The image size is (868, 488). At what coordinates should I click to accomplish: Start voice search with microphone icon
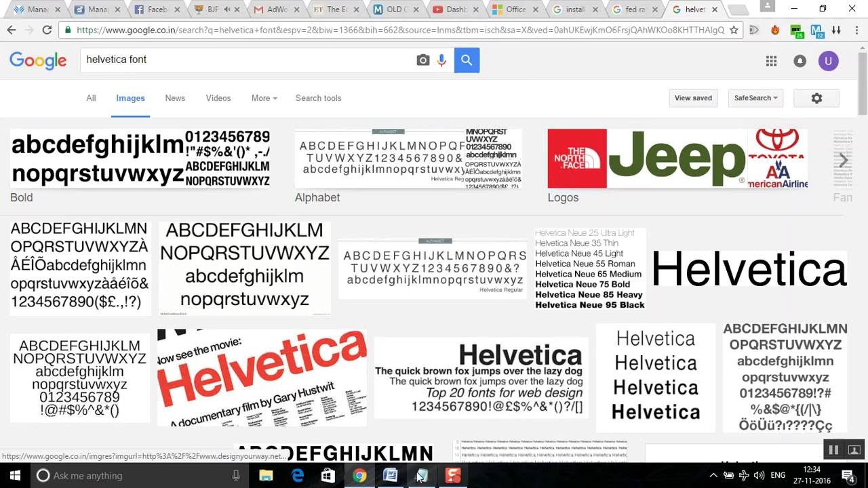(441, 60)
